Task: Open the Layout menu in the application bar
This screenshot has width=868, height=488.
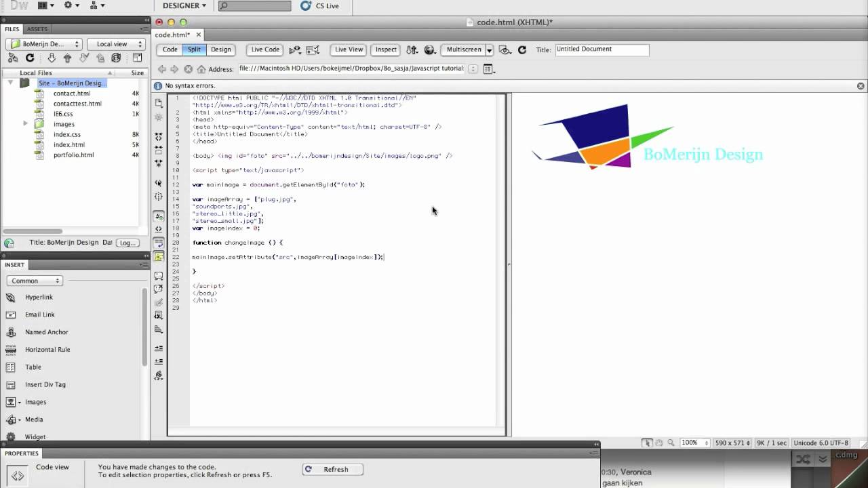Action: pos(45,5)
